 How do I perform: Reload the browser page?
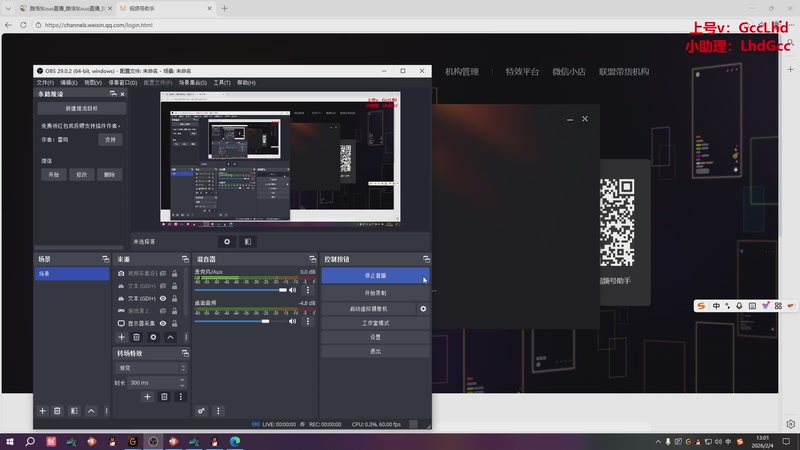23,24
